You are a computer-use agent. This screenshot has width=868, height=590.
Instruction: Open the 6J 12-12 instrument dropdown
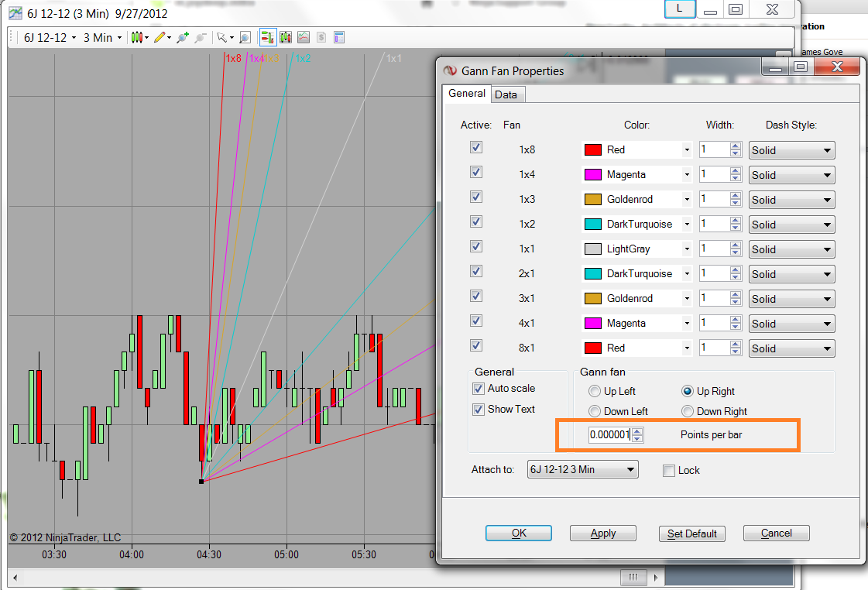pyautogui.click(x=50, y=38)
